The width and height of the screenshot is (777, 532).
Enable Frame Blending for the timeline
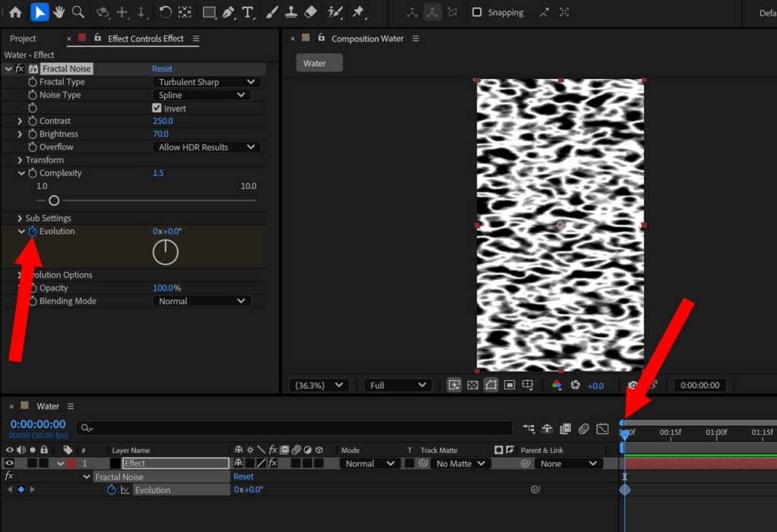(x=565, y=428)
